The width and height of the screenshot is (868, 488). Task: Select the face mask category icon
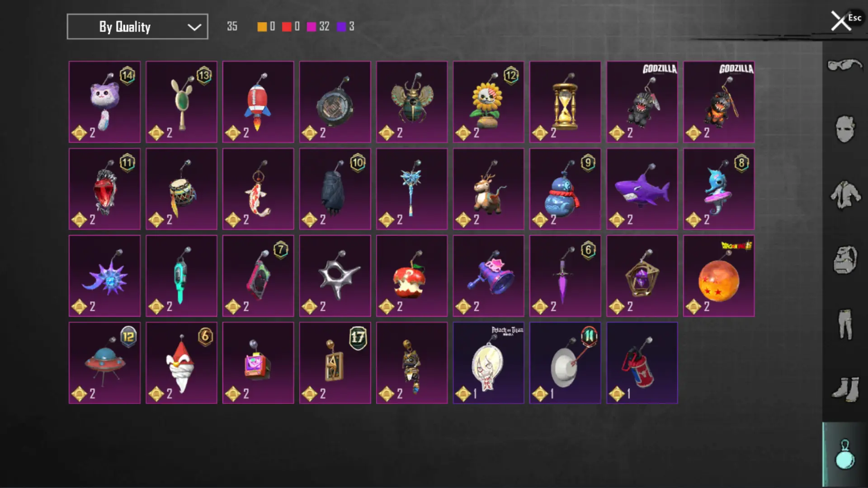click(844, 129)
